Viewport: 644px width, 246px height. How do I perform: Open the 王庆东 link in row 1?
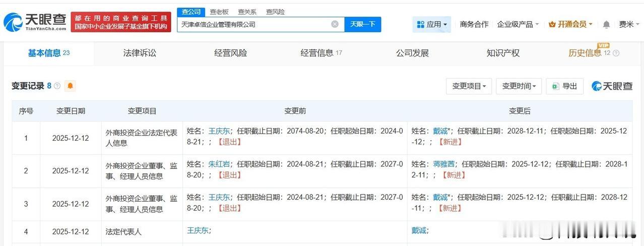pyautogui.click(x=219, y=131)
